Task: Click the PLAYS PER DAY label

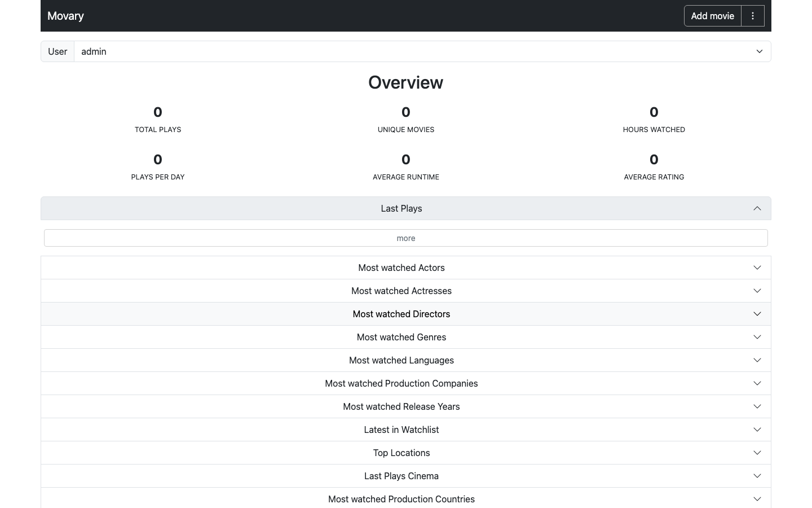Action: click(x=158, y=177)
